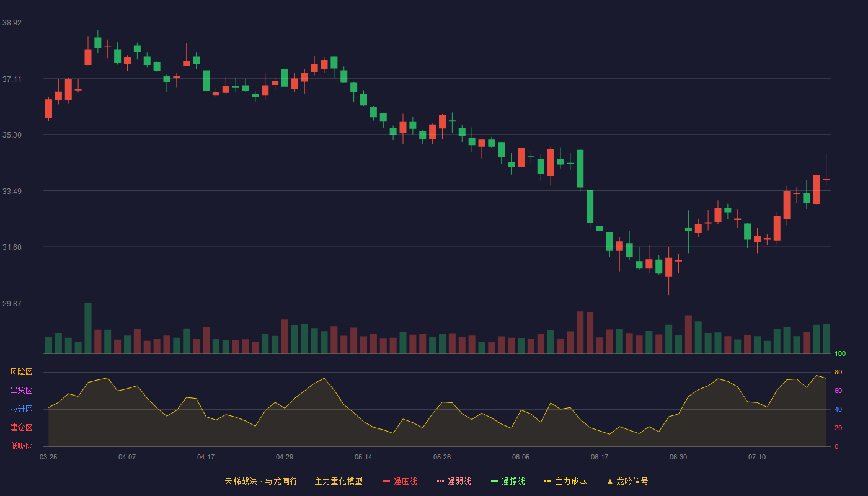Select the 风险区 zone label
Viewport: 868px width, 496px height.
point(21,372)
